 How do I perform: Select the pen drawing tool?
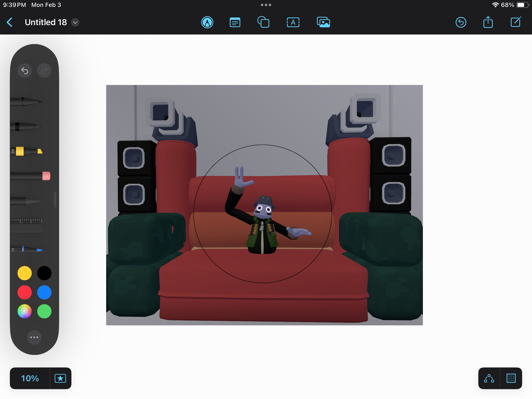tap(26, 101)
